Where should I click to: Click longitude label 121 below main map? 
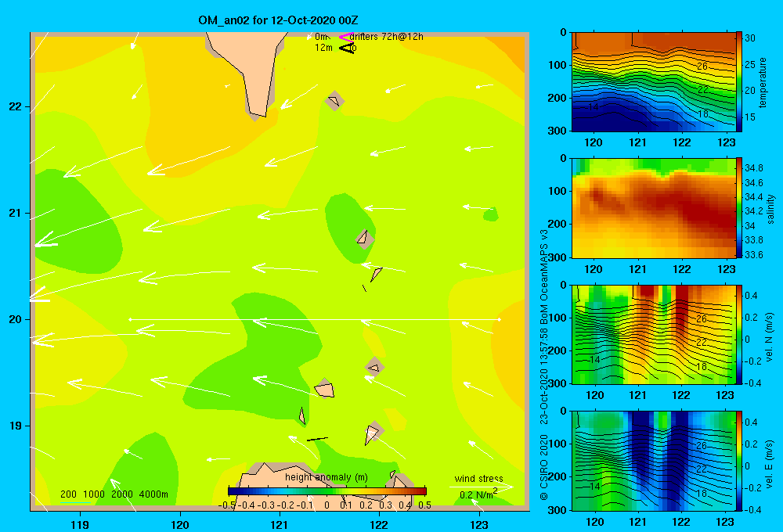[280, 524]
